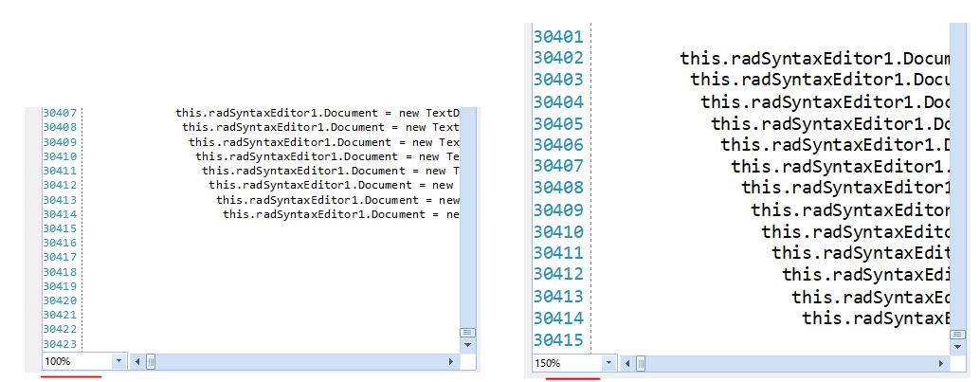Screen dimensions: 980x382
Task: Click line number 30415 in the 100% editor
Action: tap(60, 228)
